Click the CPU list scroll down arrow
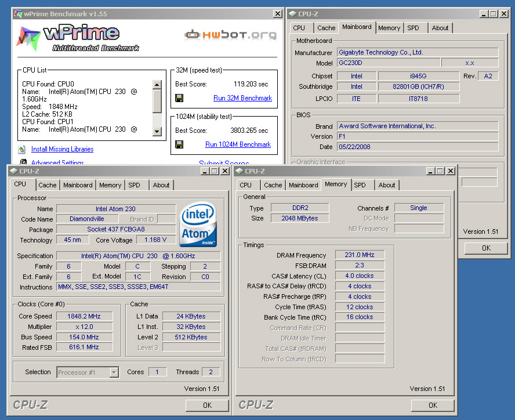This screenshot has width=515, height=420. (157, 132)
